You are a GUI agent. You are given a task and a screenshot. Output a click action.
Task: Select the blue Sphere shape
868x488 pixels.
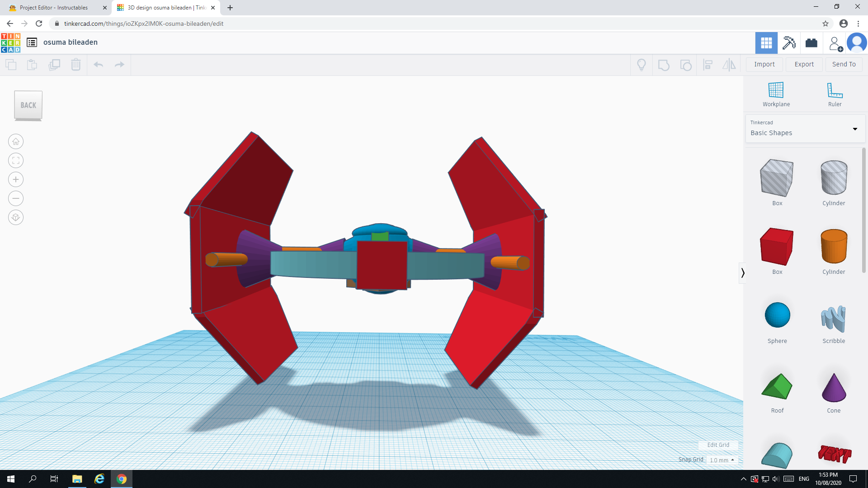pos(777,315)
